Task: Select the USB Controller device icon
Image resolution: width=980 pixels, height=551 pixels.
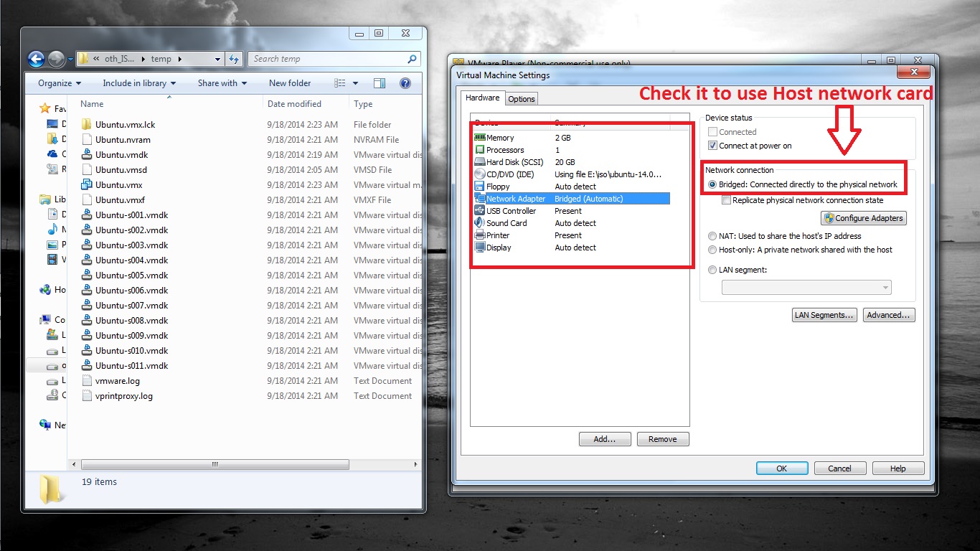Action: [480, 211]
